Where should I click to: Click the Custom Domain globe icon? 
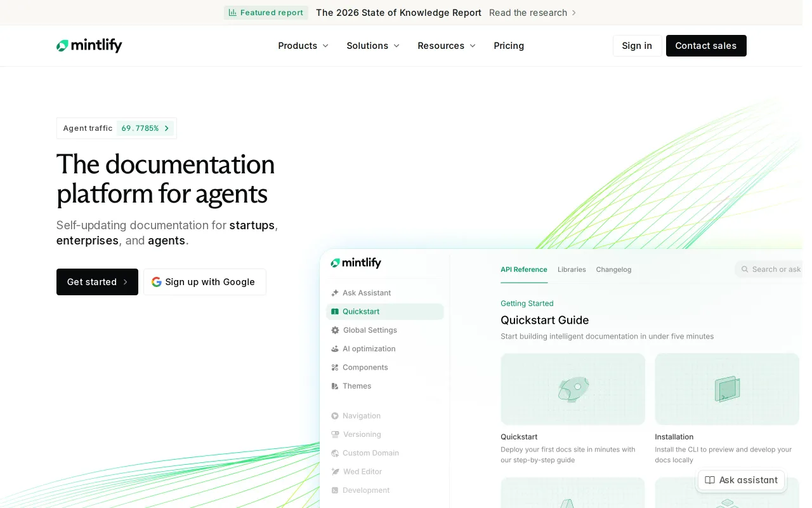tap(335, 453)
